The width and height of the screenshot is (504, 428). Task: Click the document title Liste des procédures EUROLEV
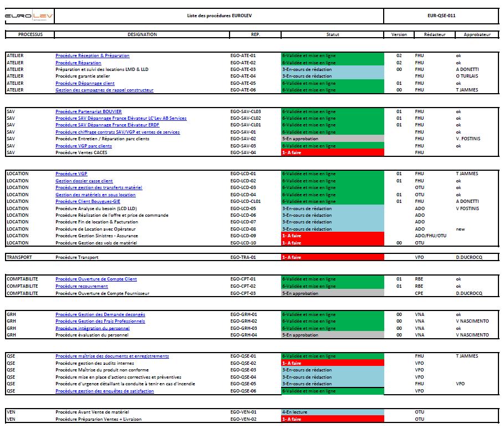(219, 16)
